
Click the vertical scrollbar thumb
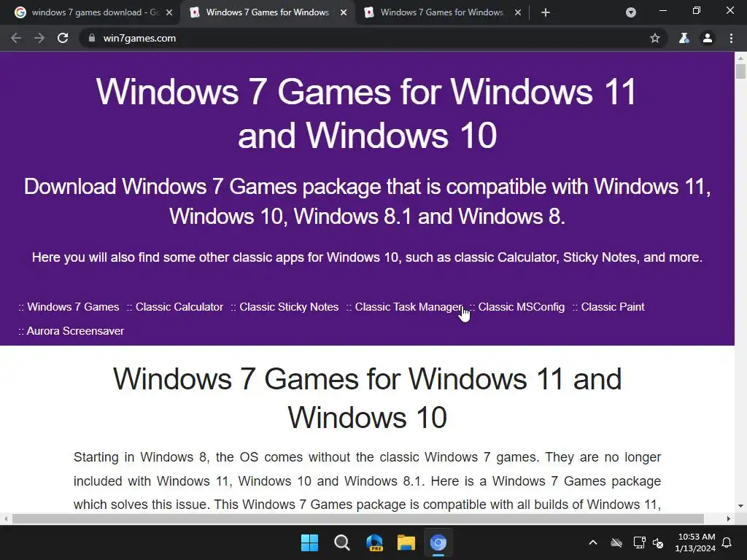coord(740,71)
